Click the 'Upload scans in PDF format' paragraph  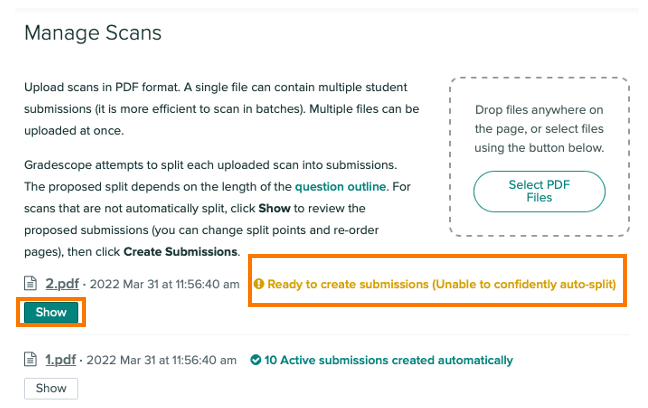point(222,109)
